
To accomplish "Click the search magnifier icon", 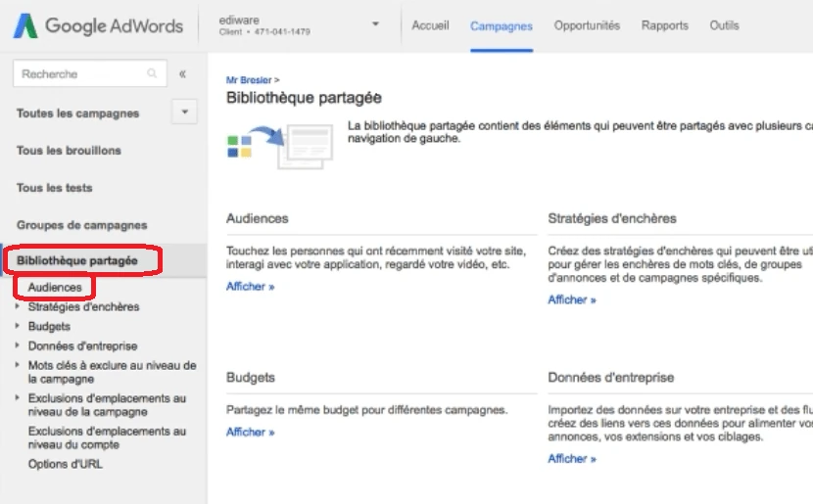I will [x=152, y=73].
